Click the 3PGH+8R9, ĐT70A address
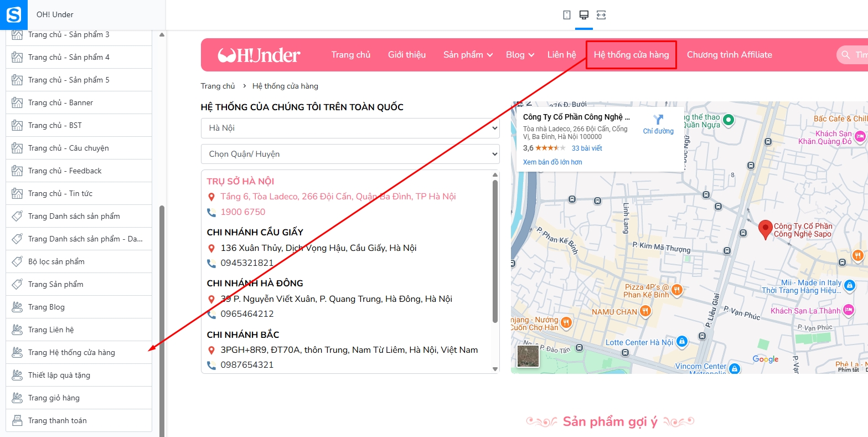Viewport: 868px width, 437px height. 349,350
